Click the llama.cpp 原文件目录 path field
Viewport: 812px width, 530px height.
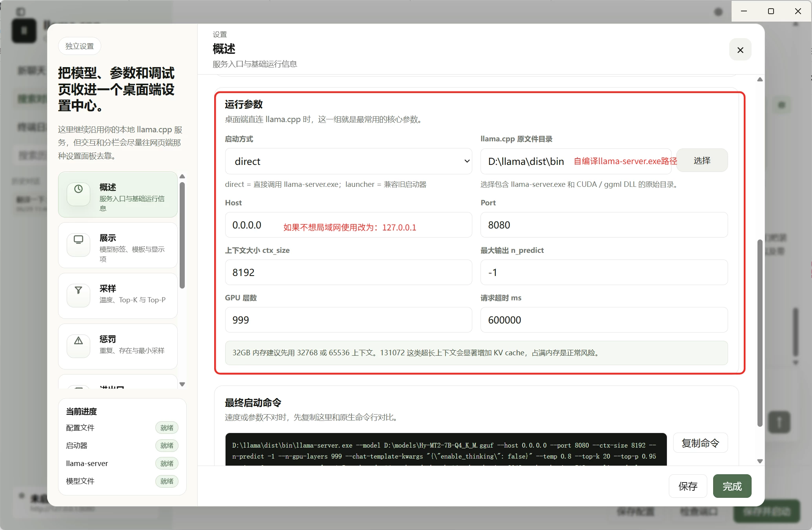[576, 161]
